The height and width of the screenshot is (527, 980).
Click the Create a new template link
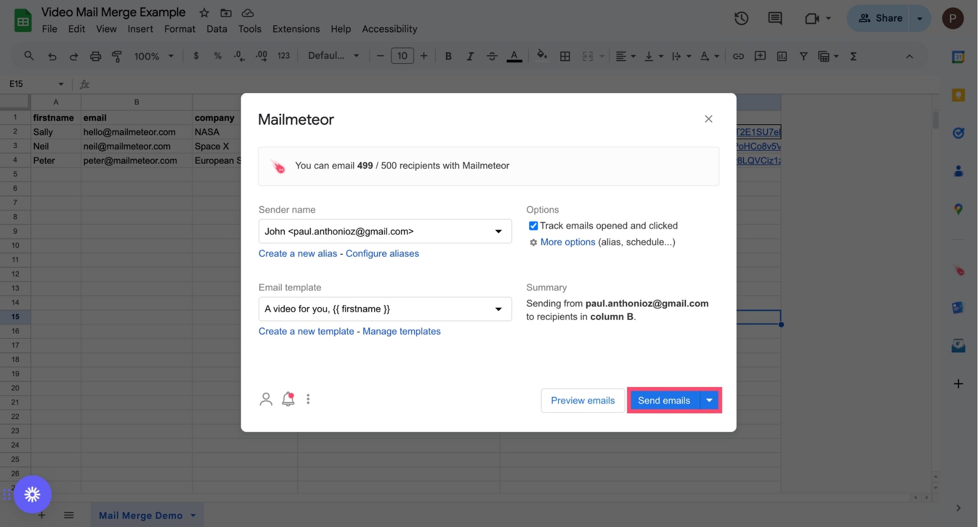[306, 331]
